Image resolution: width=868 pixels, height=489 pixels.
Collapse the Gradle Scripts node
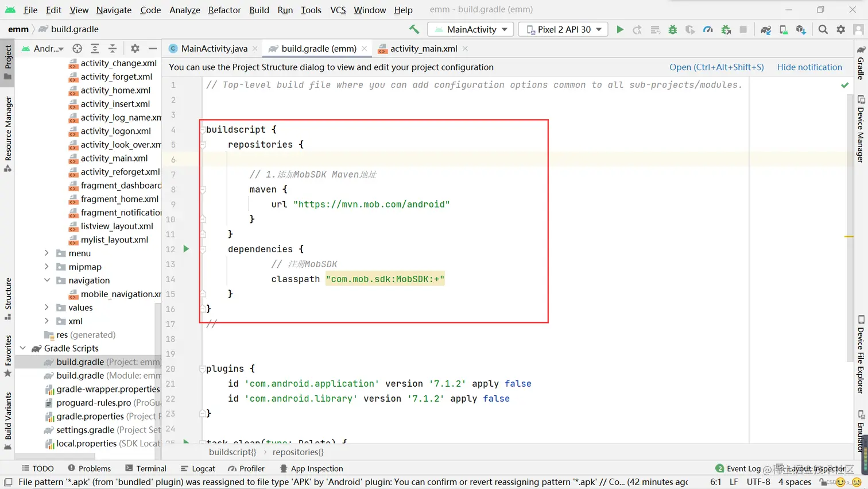(23, 348)
